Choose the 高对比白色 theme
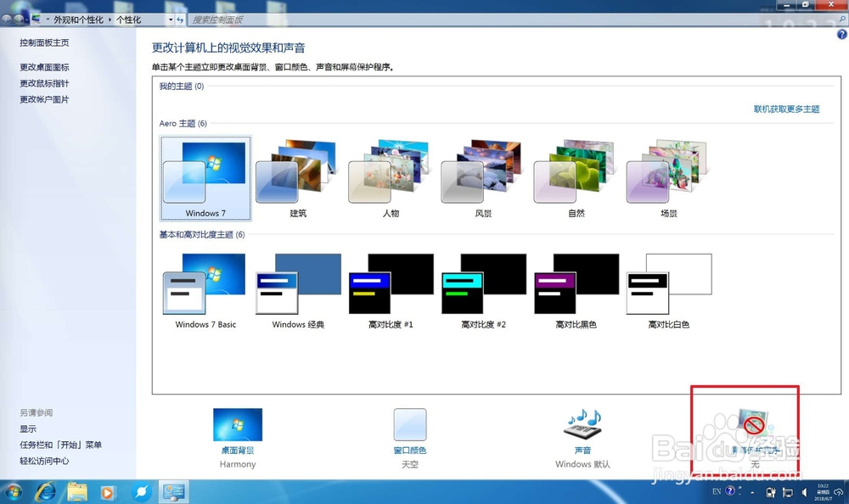The height and width of the screenshot is (504, 849). [669, 291]
